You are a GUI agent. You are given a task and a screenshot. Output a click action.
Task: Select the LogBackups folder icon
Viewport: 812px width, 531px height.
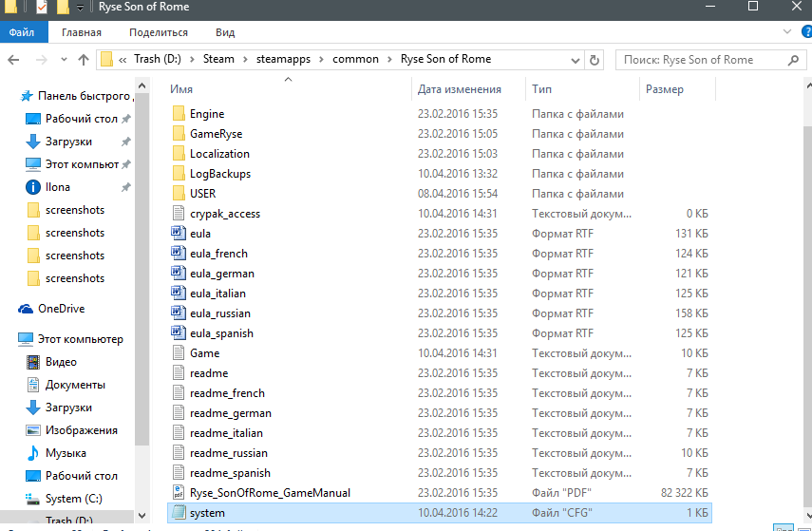click(179, 174)
